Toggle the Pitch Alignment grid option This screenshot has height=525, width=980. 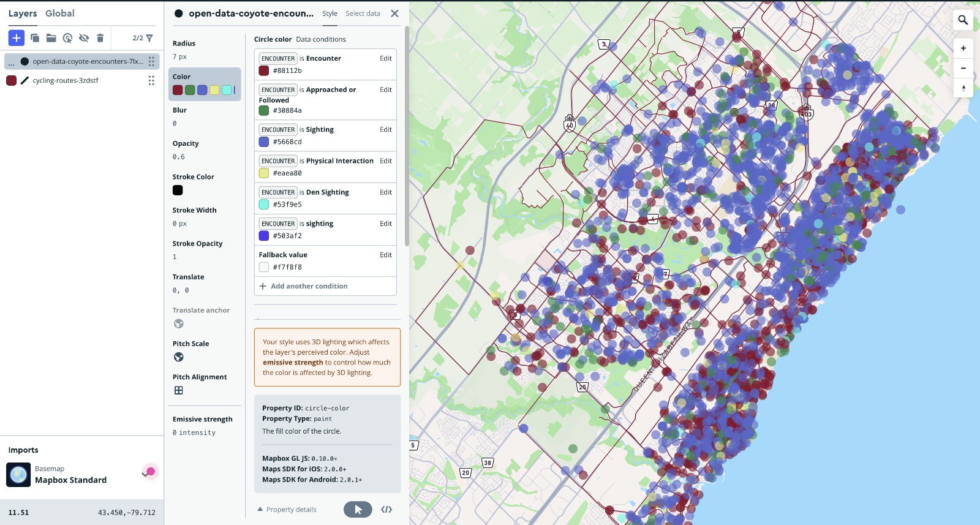click(x=179, y=390)
